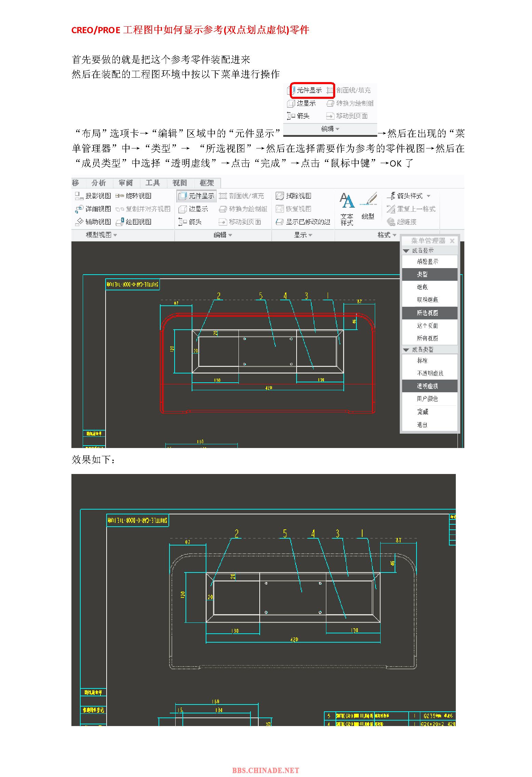This screenshot has height=777, width=532.
Task: Choose 遮蔽 in menu manager
Action: (429, 287)
